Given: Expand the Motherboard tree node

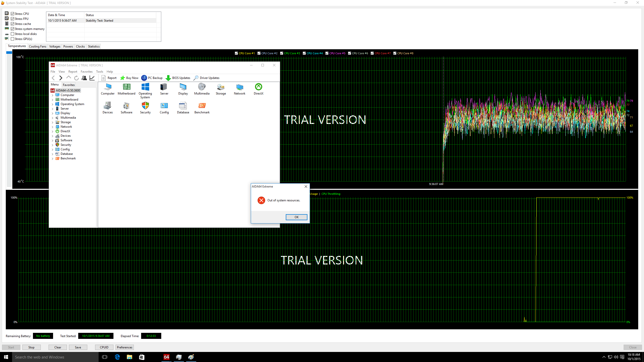Looking at the screenshot, I should (x=53, y=100).
